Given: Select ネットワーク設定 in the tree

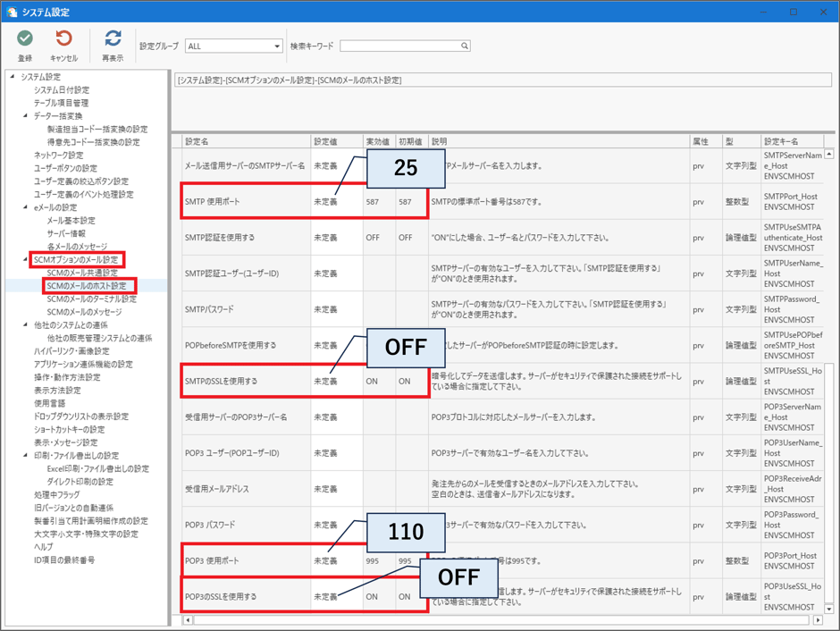Looking at the screenshot, I should coord(58,156).
